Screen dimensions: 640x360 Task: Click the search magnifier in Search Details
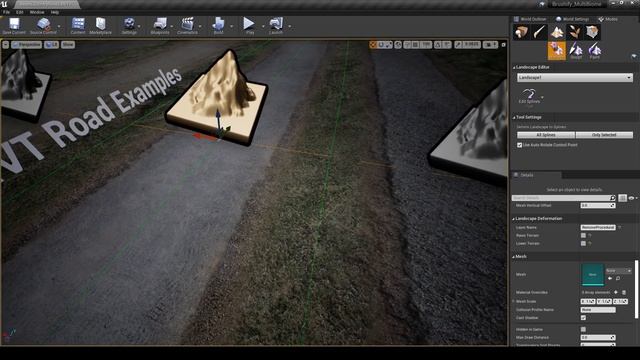point(612,198)
